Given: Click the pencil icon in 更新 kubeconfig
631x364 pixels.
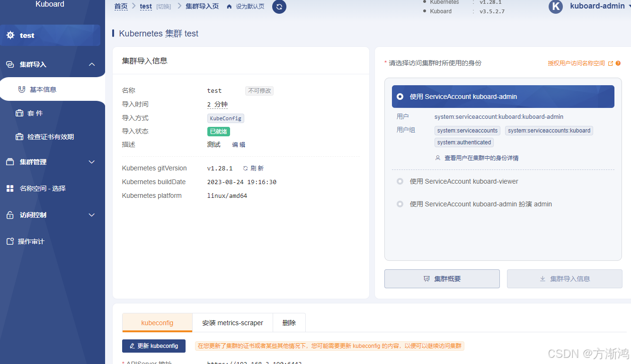Looking at the screenshot, I should (x=132, y=346).
